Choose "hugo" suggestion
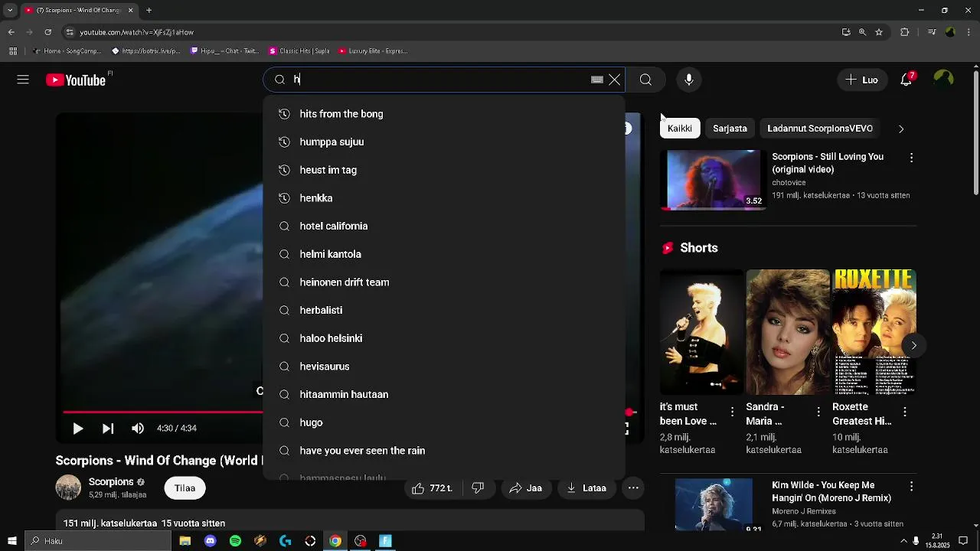This screenshot has height=551, width=980. 444,422
